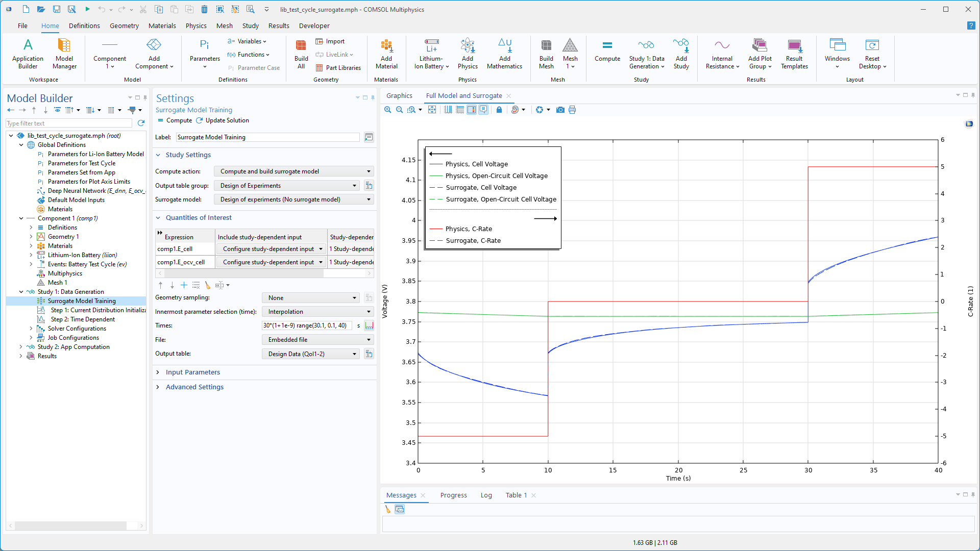Click Compute in Settings panel
The height and width of the screenshot is (551, 980).
click(175, 120)
